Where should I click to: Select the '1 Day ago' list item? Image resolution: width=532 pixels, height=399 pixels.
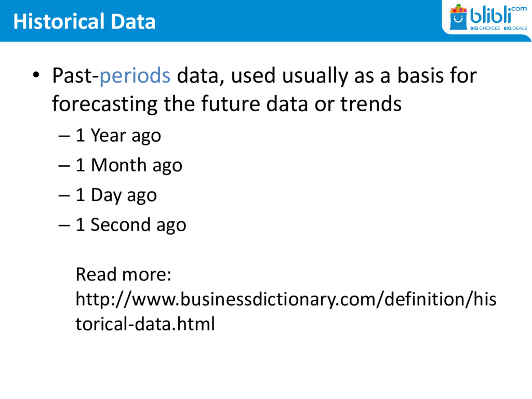116,195
